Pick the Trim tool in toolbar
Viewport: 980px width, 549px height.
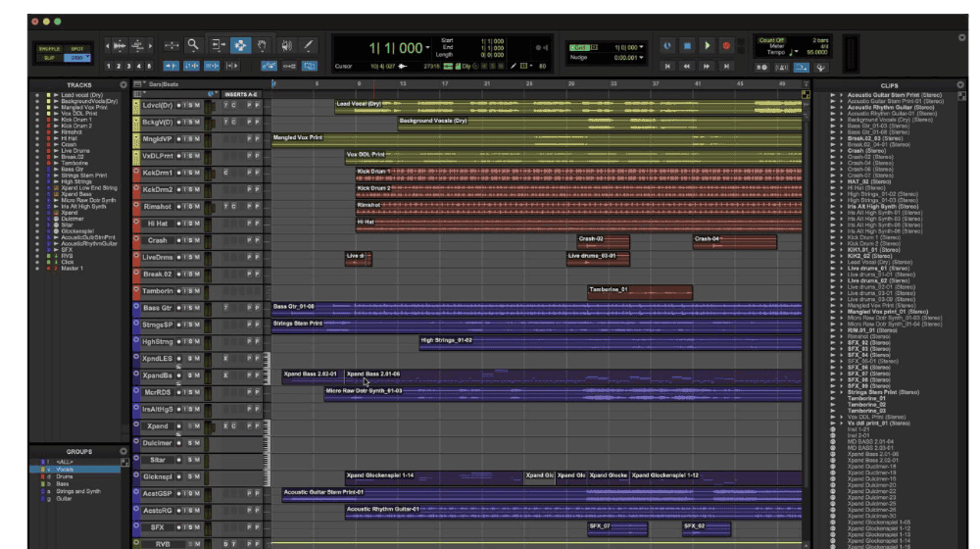[x=217, y=45]
